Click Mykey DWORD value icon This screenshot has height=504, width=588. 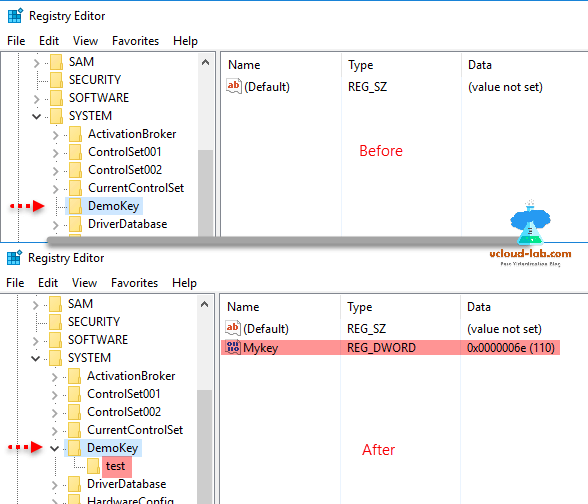[232, 347]
